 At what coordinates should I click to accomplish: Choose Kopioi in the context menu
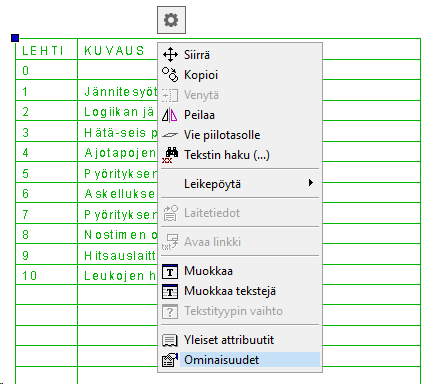240,75
